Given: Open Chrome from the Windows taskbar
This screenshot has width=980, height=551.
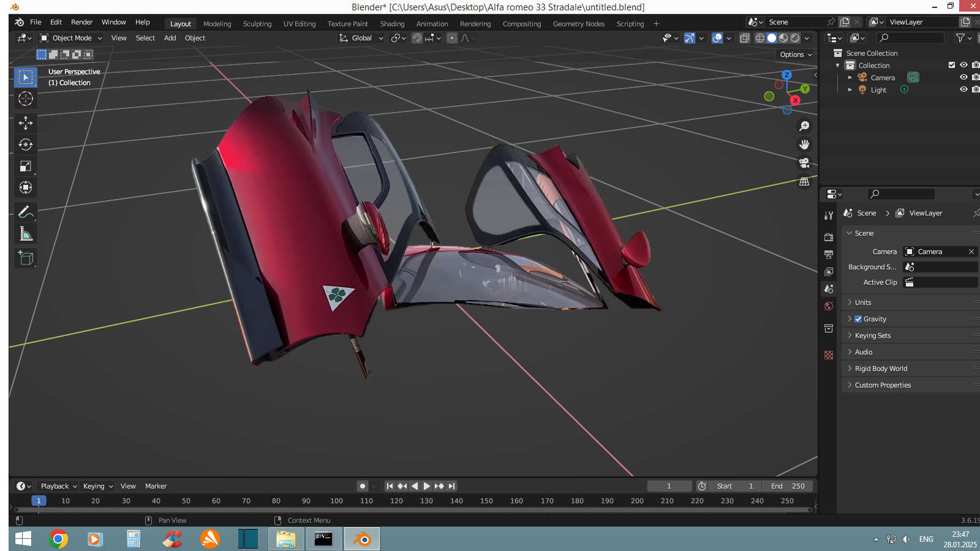Looking at the screenshot, I should (58, 539).
